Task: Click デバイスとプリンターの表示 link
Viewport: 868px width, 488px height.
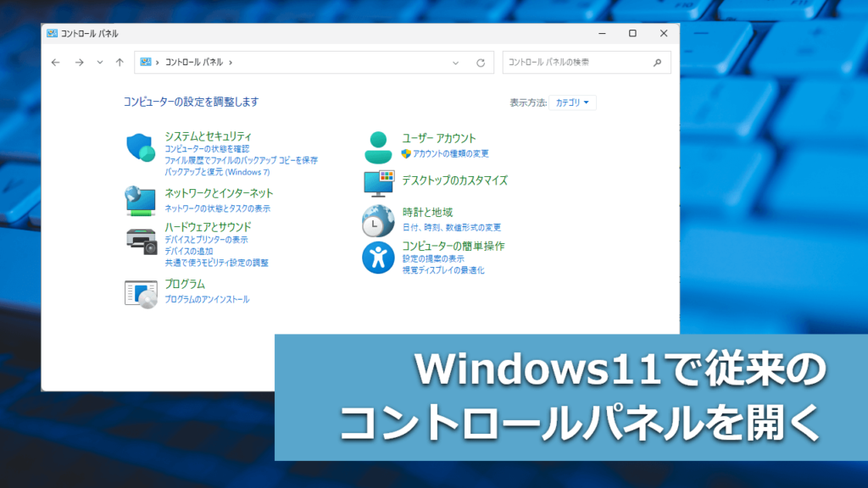Action: 206,240
